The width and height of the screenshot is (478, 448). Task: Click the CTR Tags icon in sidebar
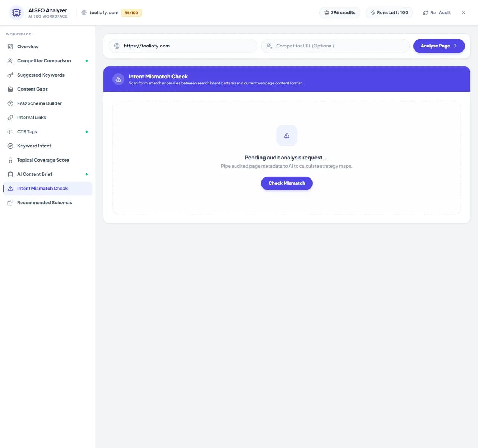(10, 132)
